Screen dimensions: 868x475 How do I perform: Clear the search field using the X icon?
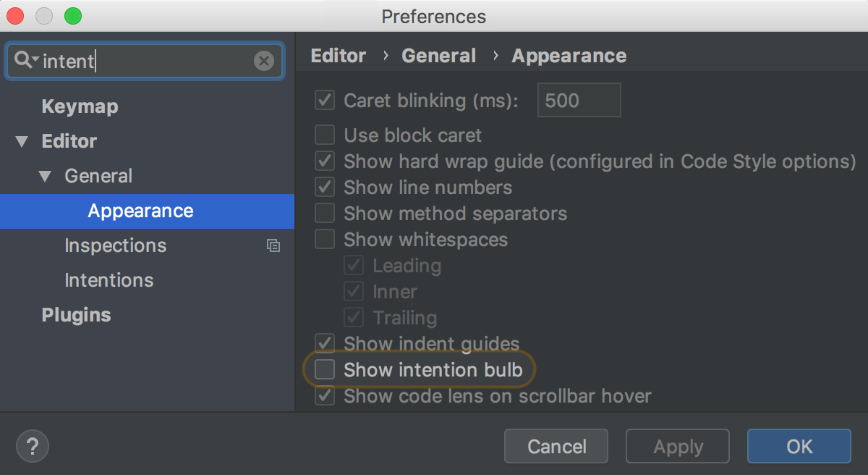tap(263, 62)
